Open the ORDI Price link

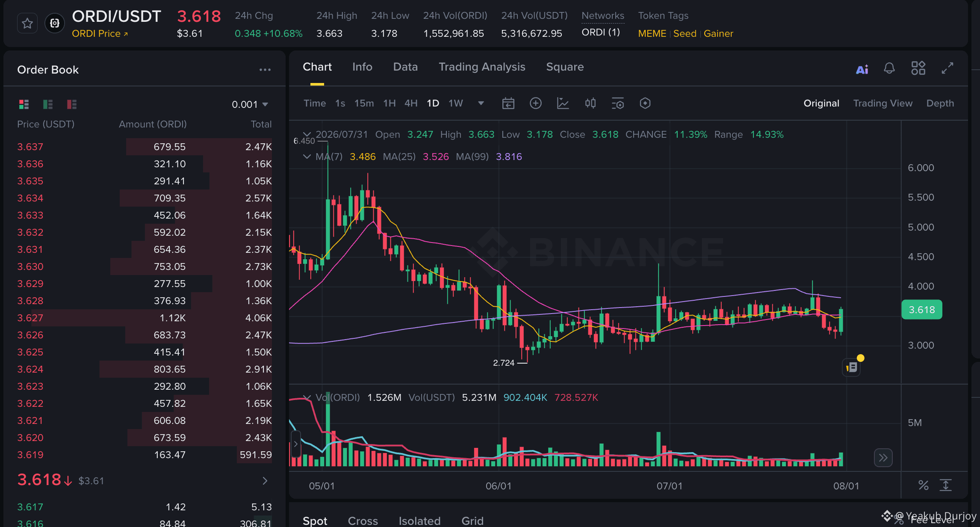100,33
